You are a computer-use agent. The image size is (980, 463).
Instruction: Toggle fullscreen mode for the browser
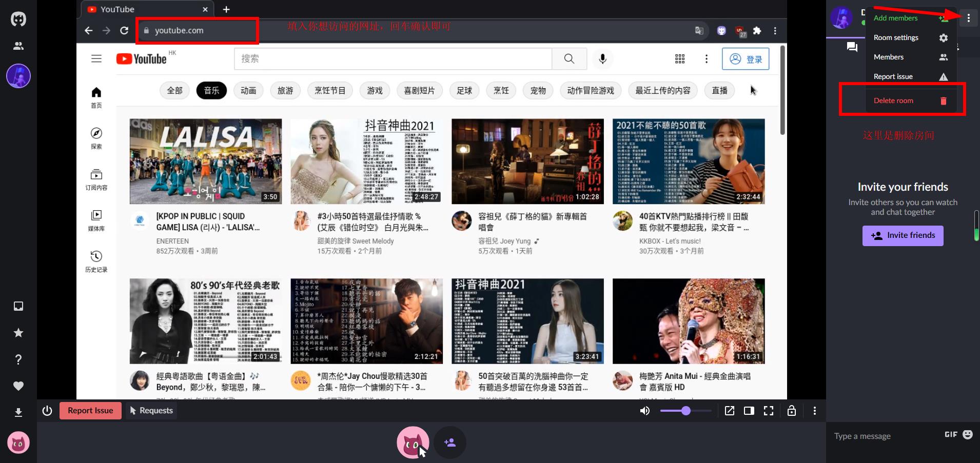point(769,411)
